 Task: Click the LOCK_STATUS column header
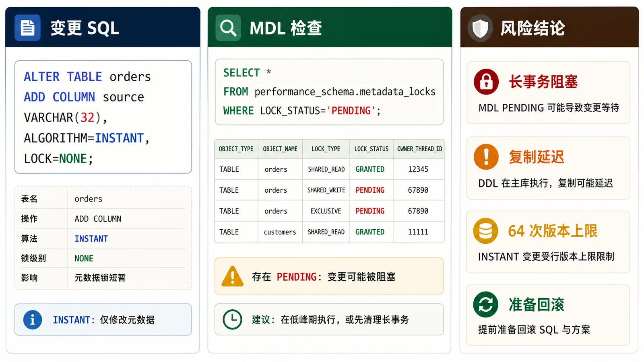click(x=371, y=149)
